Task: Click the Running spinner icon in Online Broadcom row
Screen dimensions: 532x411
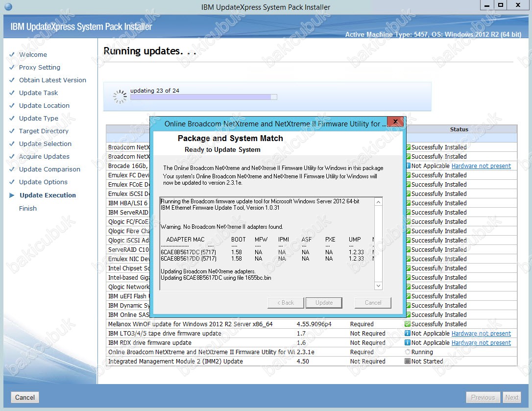Action: [x=408, y=352]
